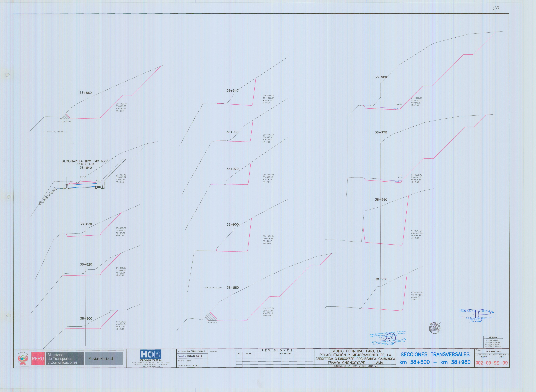Click the CONTRATO N° 002-2009-MTC/20 line
This screenshot has width=536, height=392.
[x=355, y=366]
